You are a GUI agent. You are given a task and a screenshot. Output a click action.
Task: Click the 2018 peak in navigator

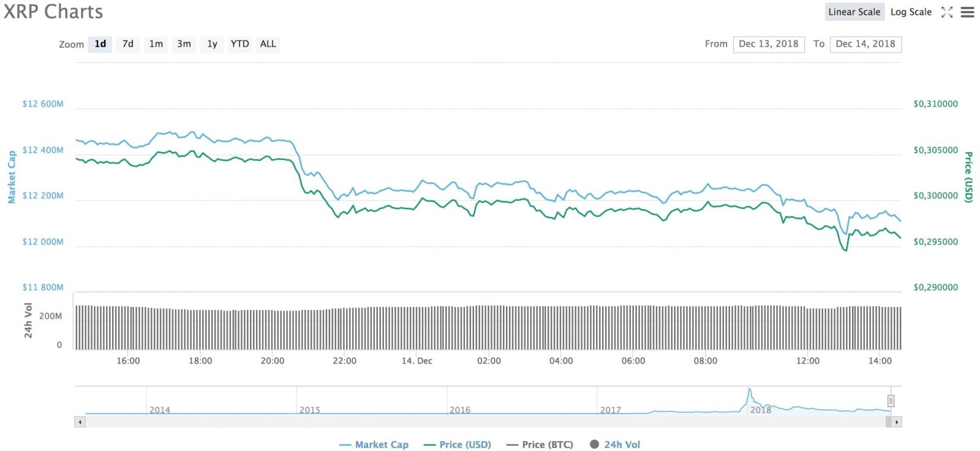pyautogui.click(x=749, y=390)
